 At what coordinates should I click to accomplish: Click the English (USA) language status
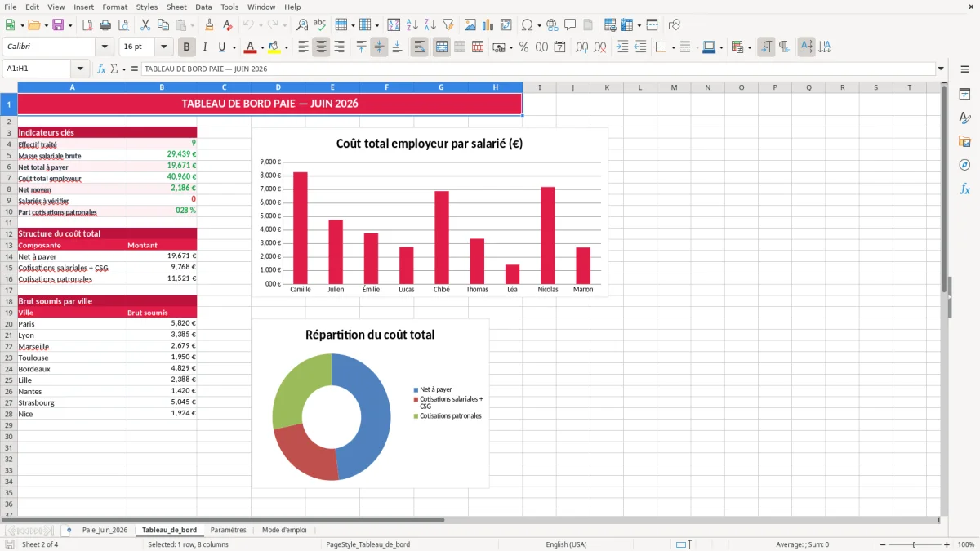coord(566,544)
